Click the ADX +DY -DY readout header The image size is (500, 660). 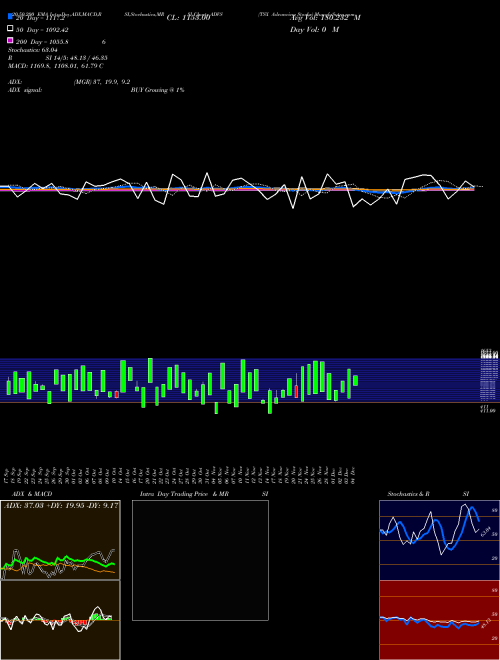[x=61, y=505]
